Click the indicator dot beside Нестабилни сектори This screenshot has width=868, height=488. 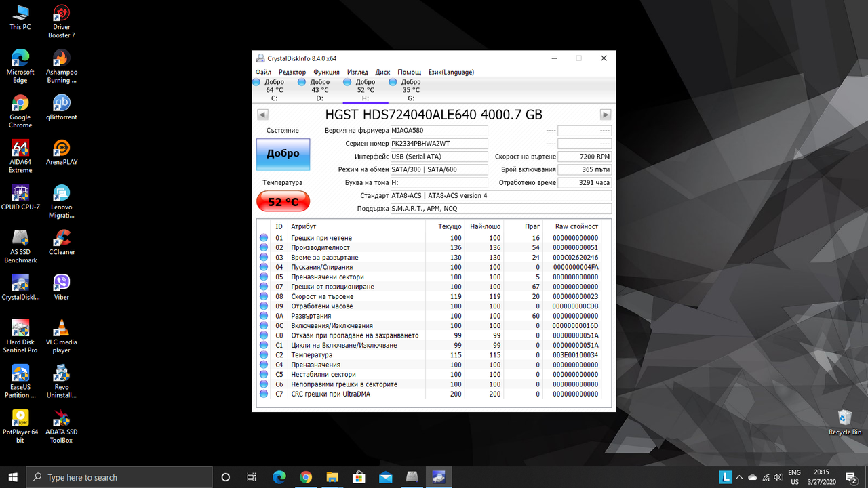(x=264, y=374)
